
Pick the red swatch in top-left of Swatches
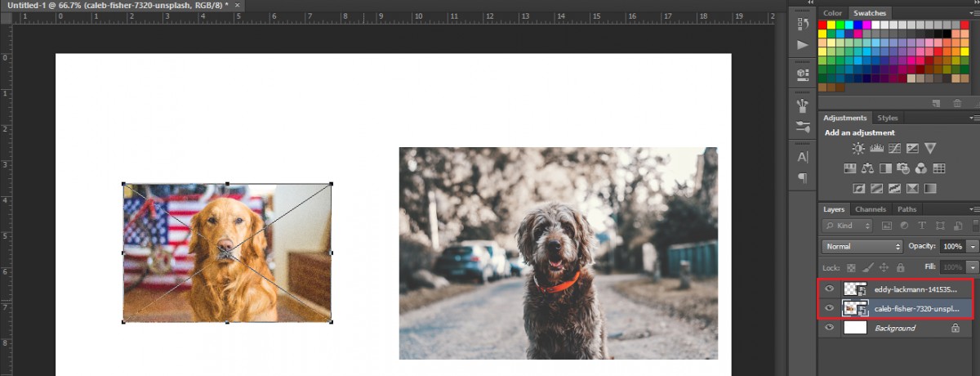point(823,25)
